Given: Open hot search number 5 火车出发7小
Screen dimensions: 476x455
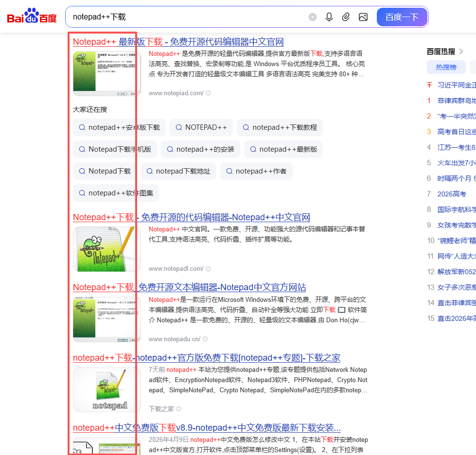Looking at the screenshot, I should click(x=457, y=163).
